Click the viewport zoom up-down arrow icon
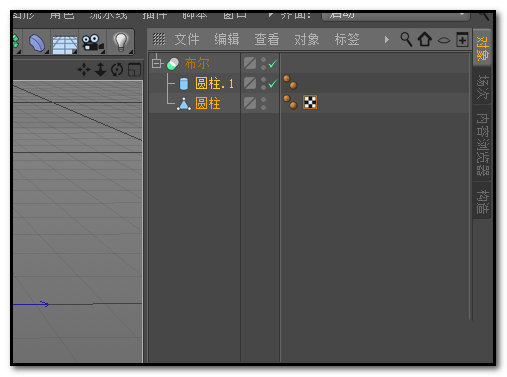 tap(100, 70)
